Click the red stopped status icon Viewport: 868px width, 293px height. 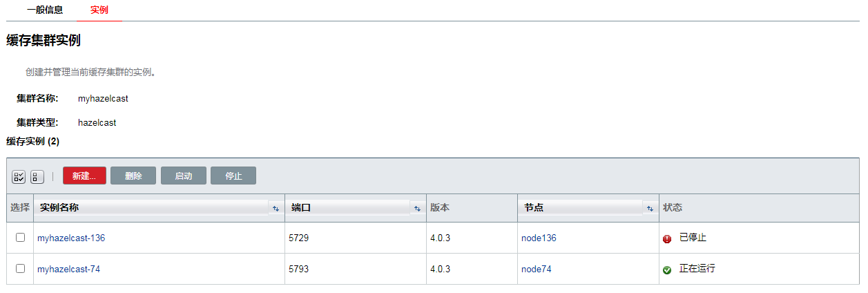pos(667,238)
